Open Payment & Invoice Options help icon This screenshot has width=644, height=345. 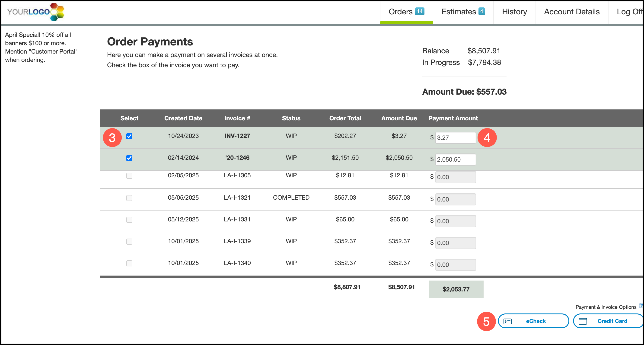click(x=641, y=306)
